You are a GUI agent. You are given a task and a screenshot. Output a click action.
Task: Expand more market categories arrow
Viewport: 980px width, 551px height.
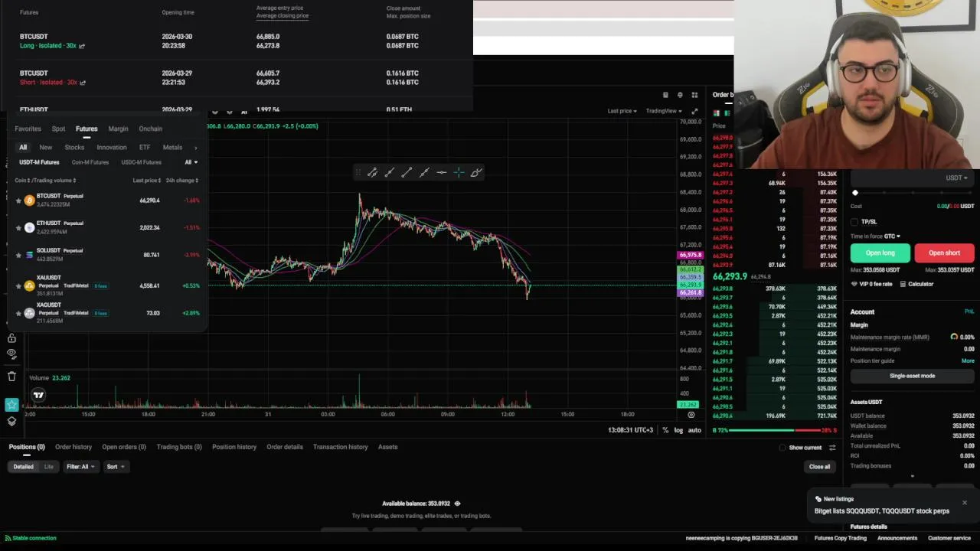195,148
